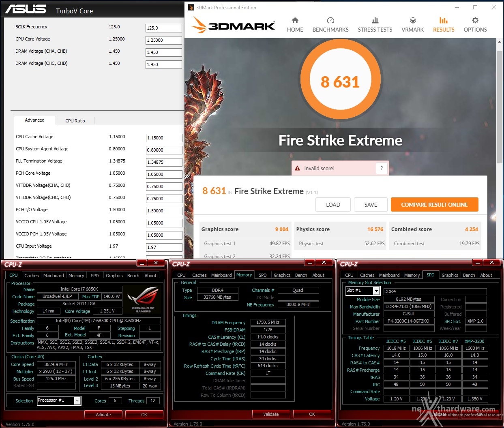Click the invalid score warning triangle
The width and height of the screenshot is (504, 428).
[x=297, y=168]
